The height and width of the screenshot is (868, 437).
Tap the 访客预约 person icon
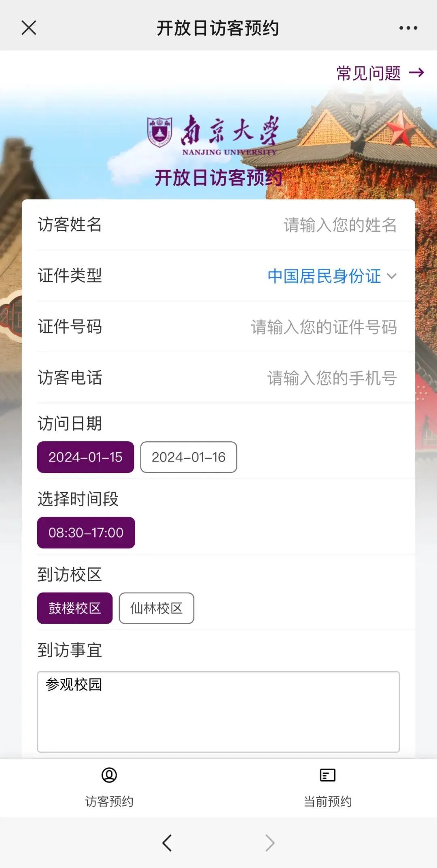(109, 775)
